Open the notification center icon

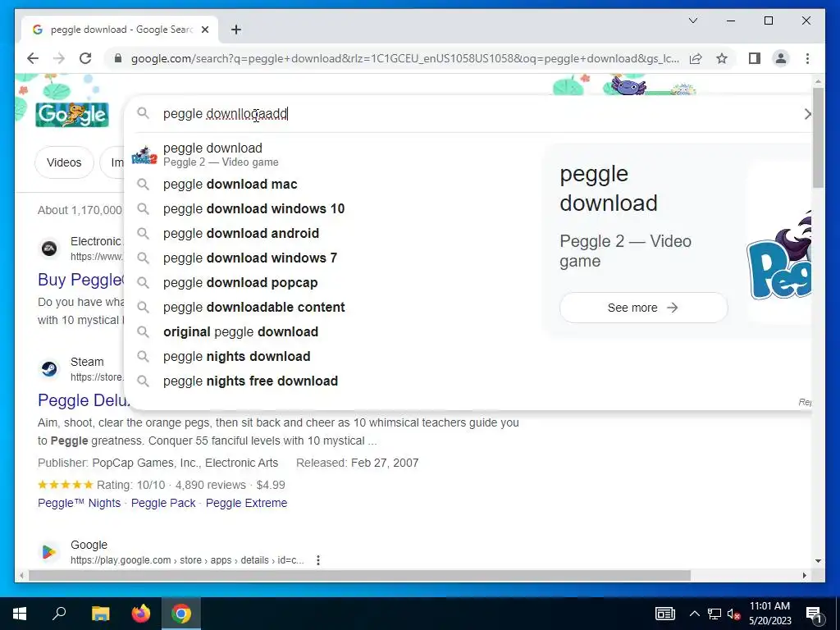[814, 614]
